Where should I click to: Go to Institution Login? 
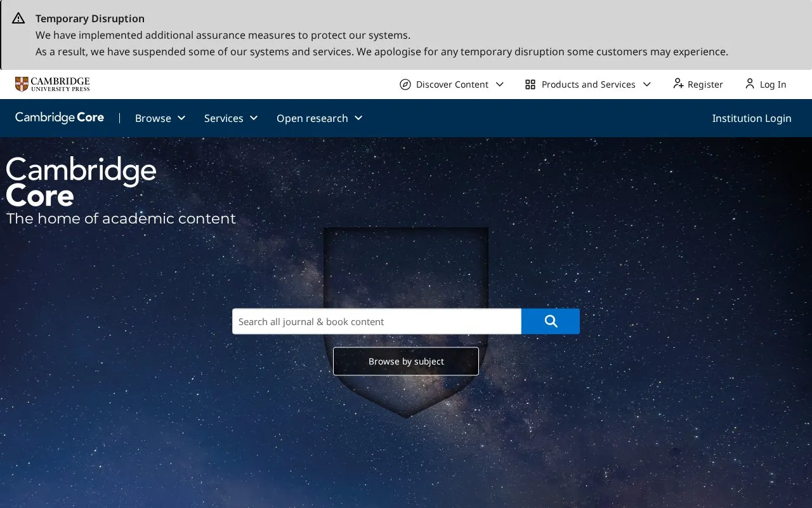coord(752,118)
